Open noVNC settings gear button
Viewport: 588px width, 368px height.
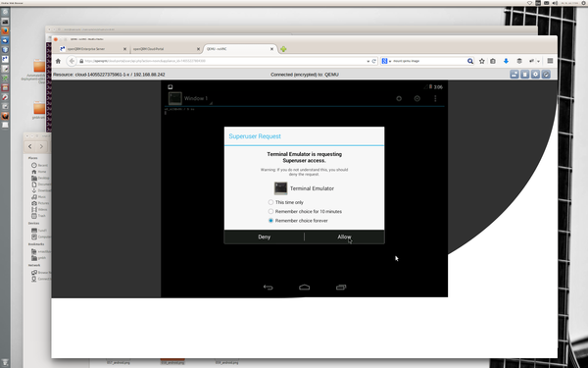coord(535,75)
